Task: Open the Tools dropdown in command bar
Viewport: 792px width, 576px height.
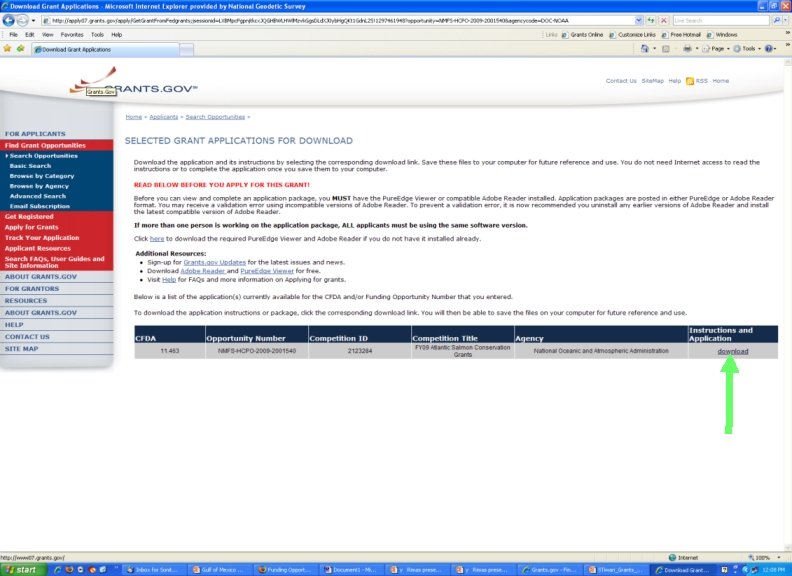Action: click(747, 49)
